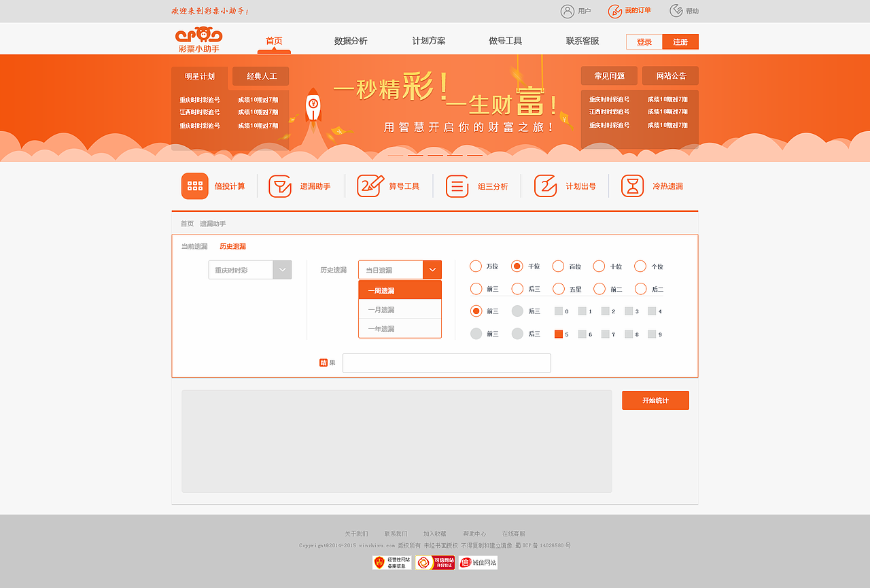Select the 五星 radio button
The image size is (870, 588).
pos(558,289)
